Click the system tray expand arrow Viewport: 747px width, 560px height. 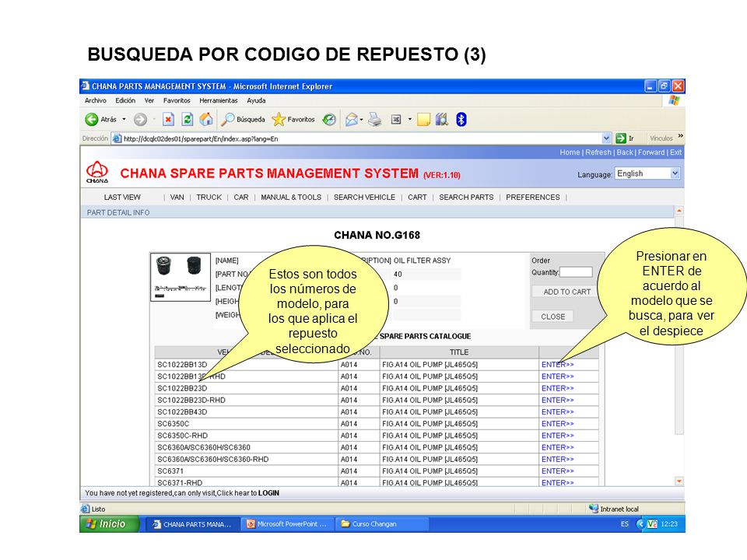click(640, 523)
